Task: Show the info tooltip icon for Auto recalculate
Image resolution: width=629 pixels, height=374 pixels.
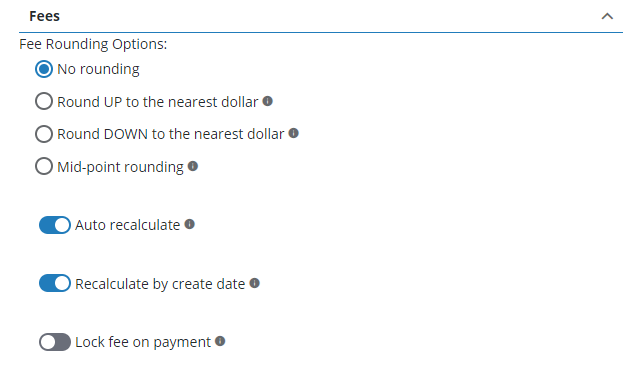Action: coord(189,224)
